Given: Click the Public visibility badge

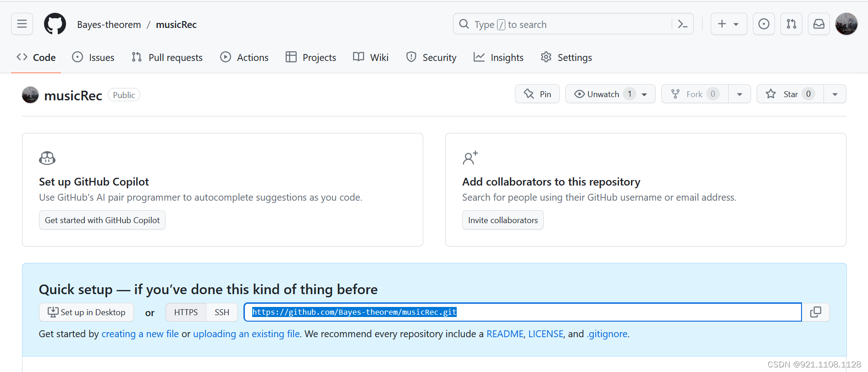Looking at the screenshot, I should (x=124, y=95).
